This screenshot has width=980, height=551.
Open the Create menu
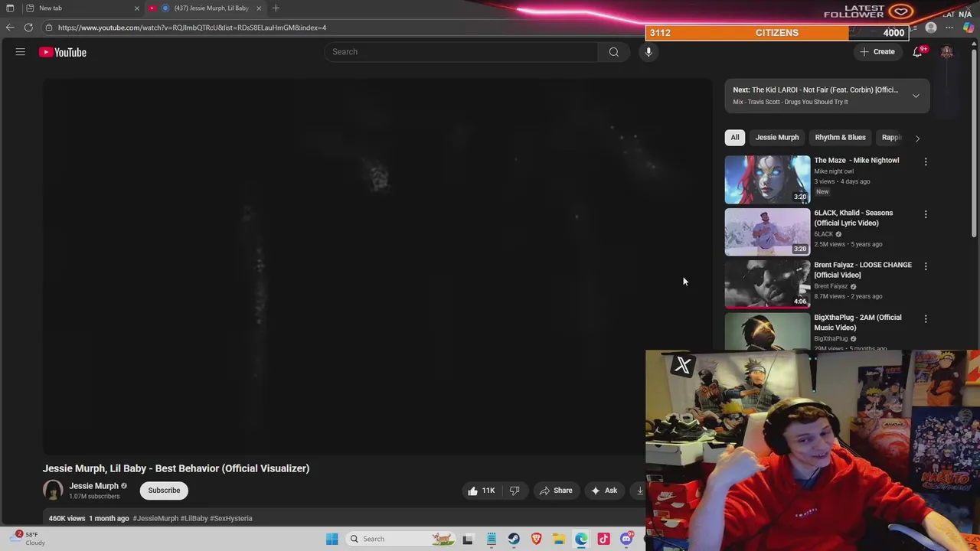click(877, 52)
